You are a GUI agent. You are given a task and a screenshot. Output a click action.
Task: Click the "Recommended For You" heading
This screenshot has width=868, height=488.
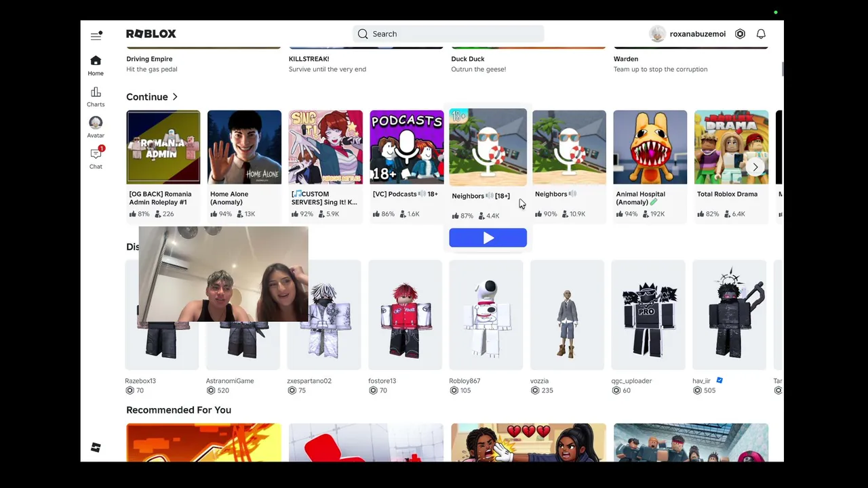(x=178, y=410)
